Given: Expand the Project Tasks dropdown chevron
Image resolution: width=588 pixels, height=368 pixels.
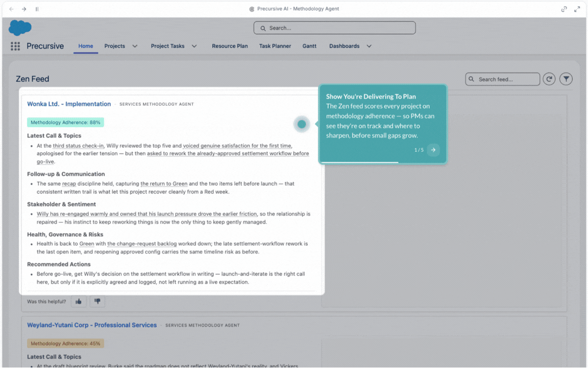Looking at the screenshot, I should (194, 46).
